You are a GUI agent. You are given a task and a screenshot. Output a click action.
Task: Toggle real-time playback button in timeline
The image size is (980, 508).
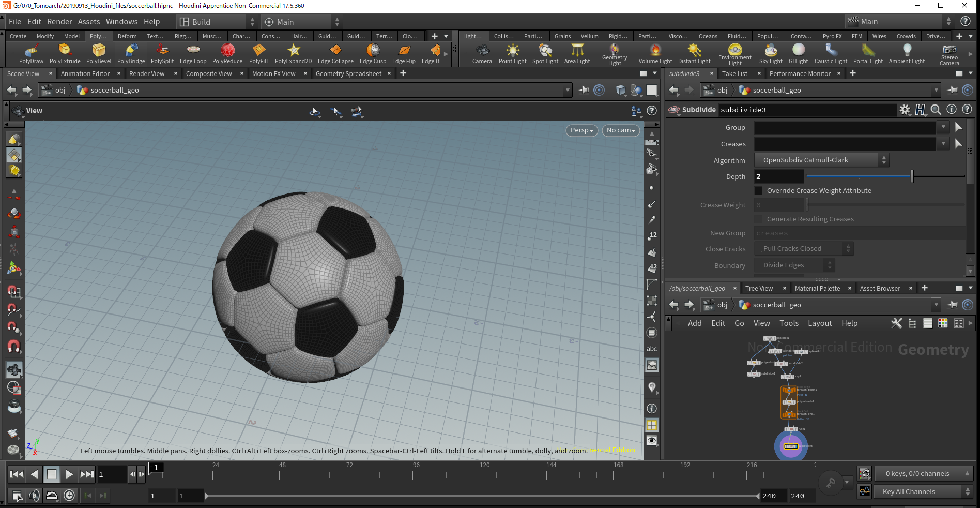[69, 496]
